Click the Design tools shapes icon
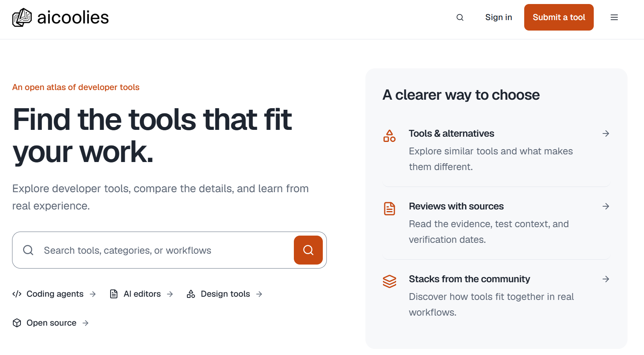Image resolution: width=644 pixels, height=355 pixels. pyautogui.click(x=191, y=294)
